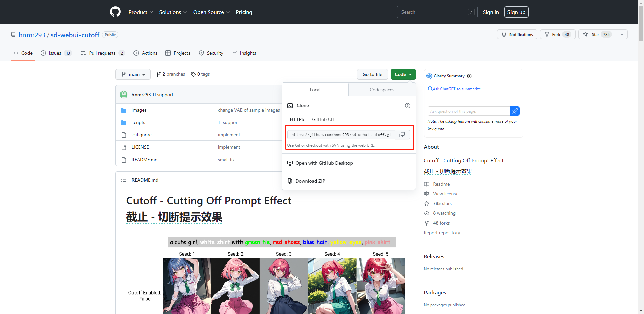Switch to the Codespaces tab
This screenshot has height=314, width=644.
click(x=382, y=90)
